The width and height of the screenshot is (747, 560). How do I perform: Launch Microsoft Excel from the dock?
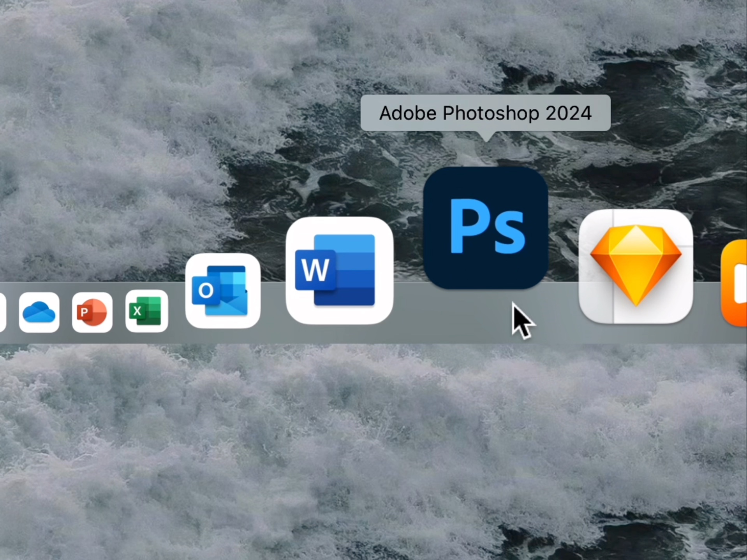pyautogui.click(x=146, y=311)
